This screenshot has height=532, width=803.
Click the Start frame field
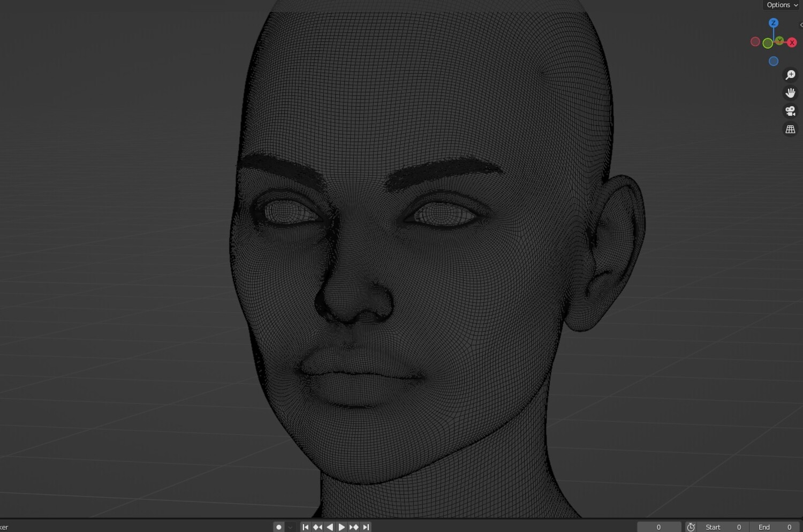click(x=723, y=527)
